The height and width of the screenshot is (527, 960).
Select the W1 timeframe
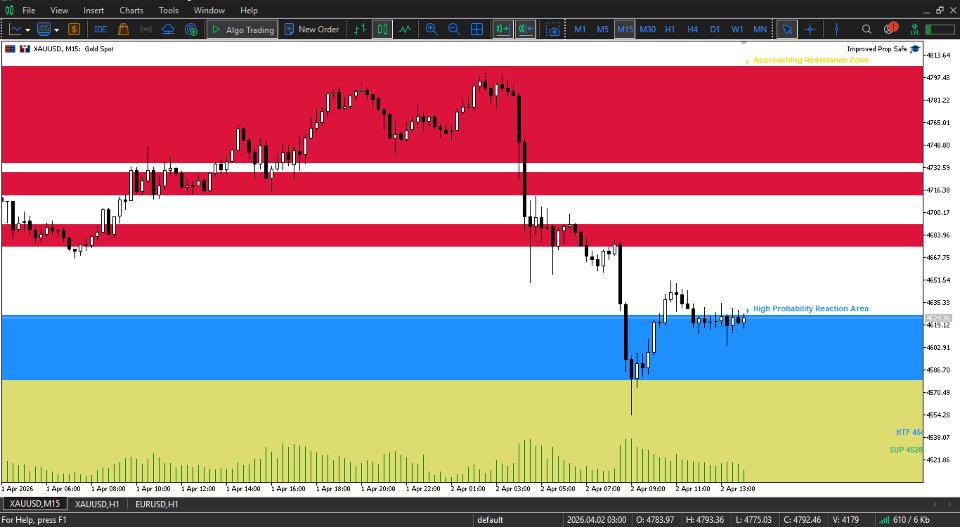tap(737, 29)
